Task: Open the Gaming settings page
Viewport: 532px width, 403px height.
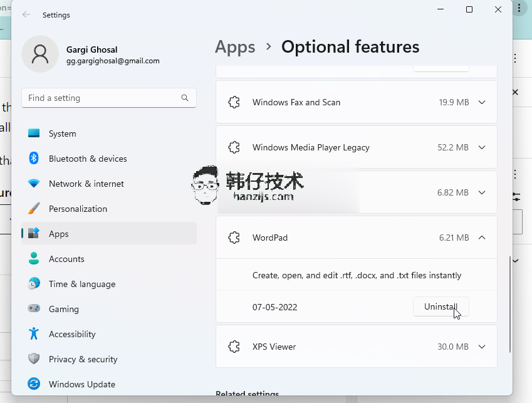Action: tap(109, 309)
